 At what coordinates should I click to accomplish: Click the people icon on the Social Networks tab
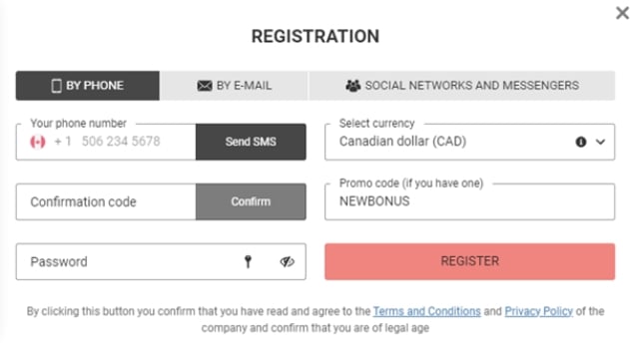pos(353,86)
